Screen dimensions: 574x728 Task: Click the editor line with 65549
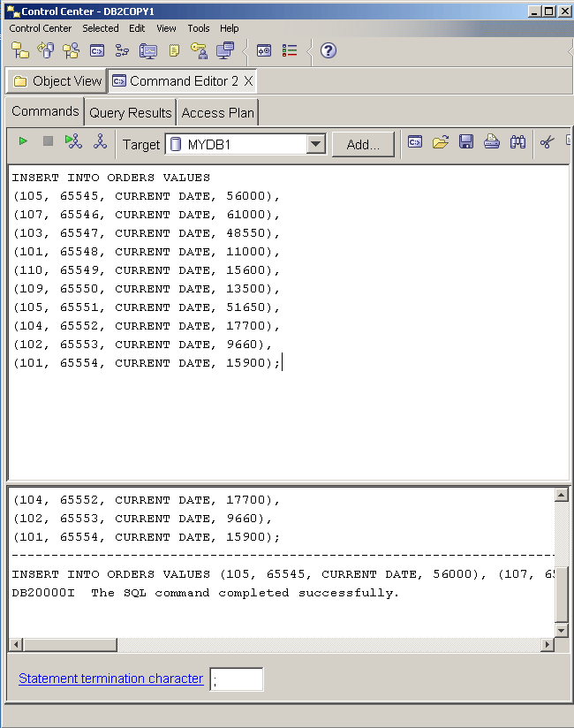click(x=147, y=270)
